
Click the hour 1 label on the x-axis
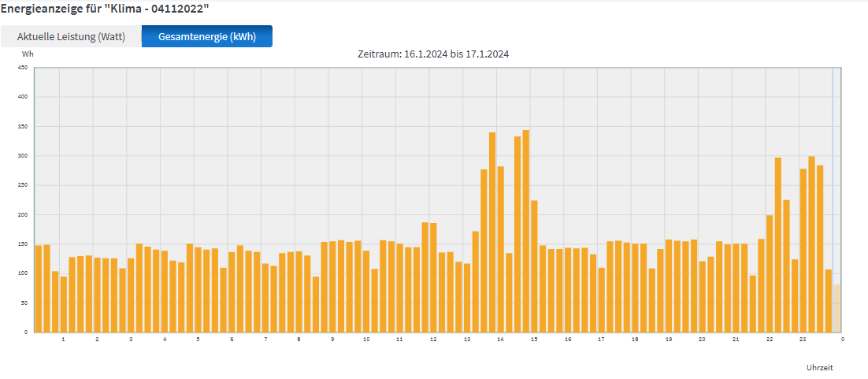click(63, 340)
